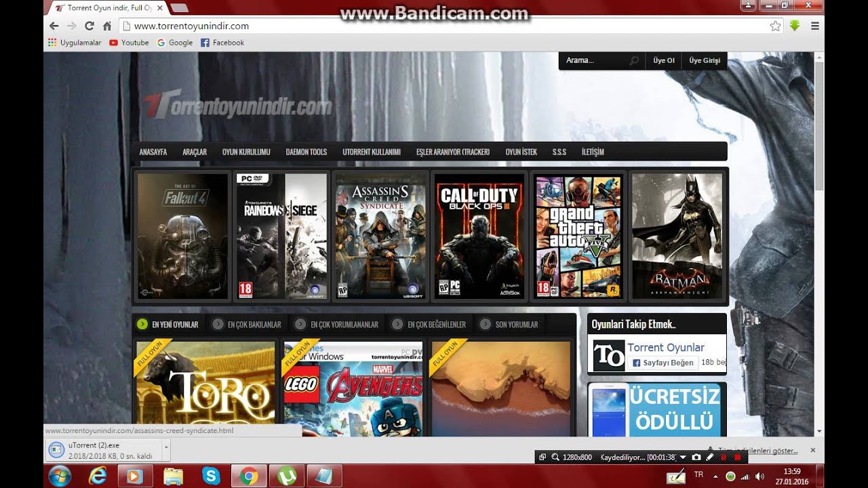Click the Sayfayı Beğen like button
Viewport: 868px width, 488px height.
click(x=663, y=363)
